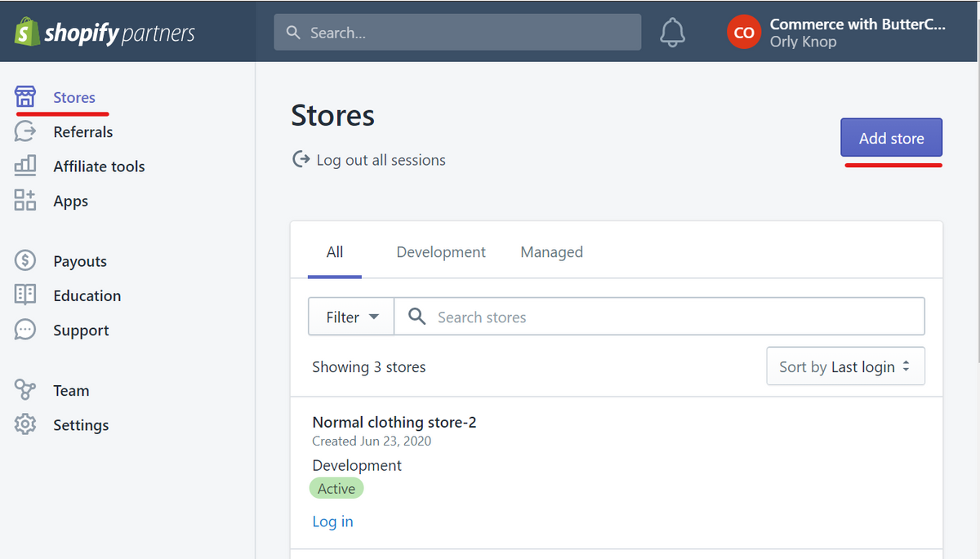Click the Education book icon
Screen dimensions: 980x559
coord(25,295)
